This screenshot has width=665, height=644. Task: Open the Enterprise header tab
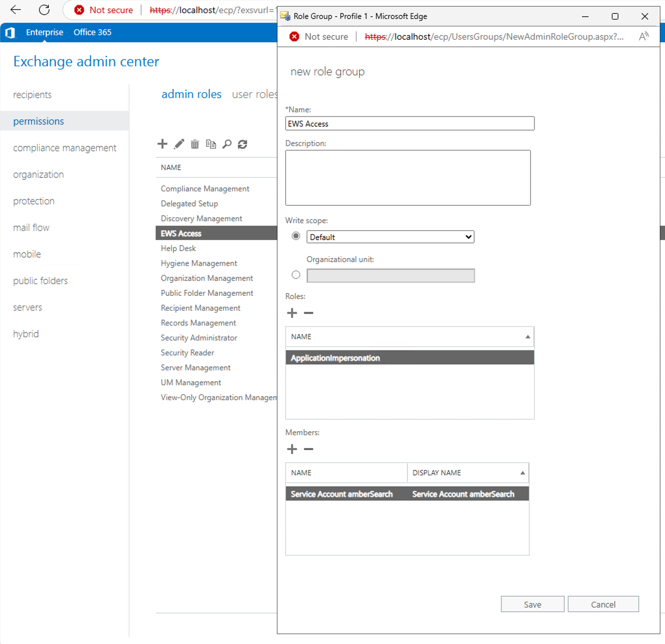point(44,32)
